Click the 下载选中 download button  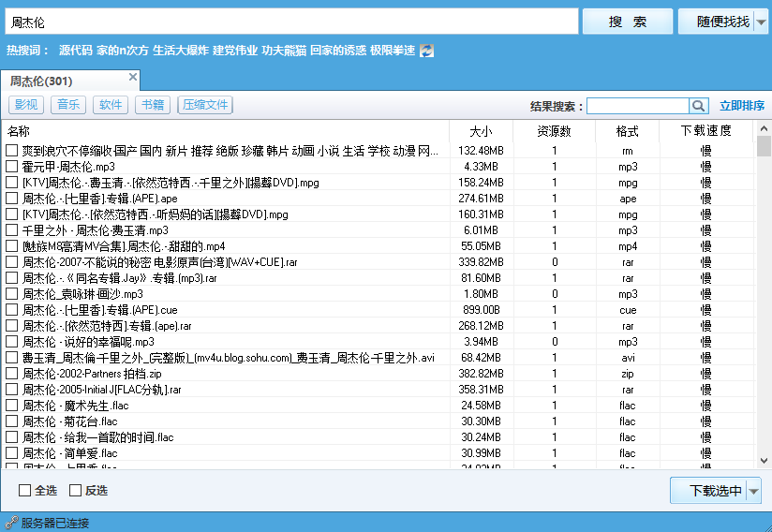click(x=709, y=491)
